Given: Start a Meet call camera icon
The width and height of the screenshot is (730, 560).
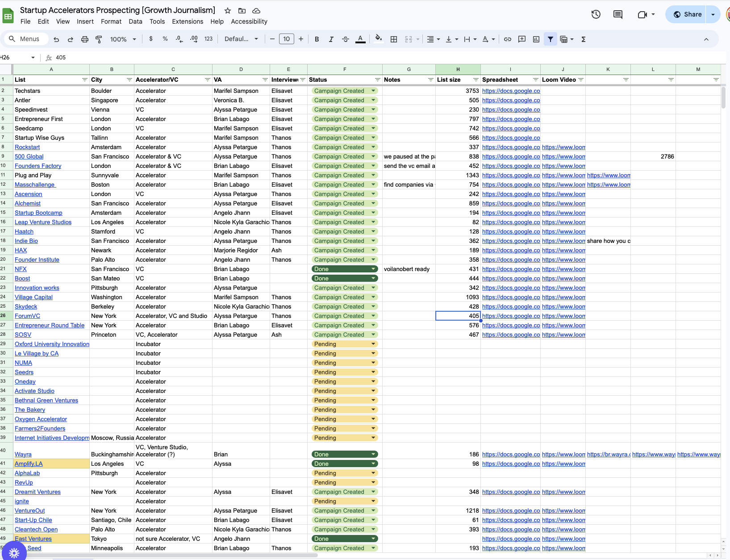Looking at the screenshot, I should (642, 14).
